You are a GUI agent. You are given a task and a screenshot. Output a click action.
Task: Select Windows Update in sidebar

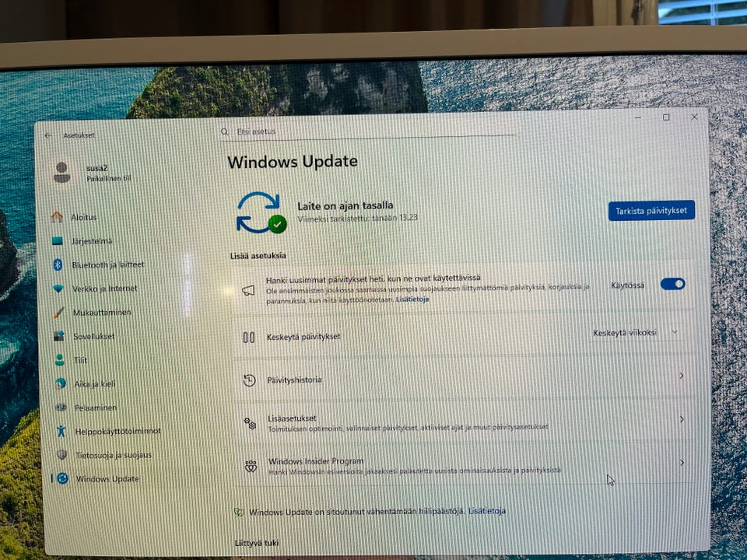pyautogui.click(x=107, y=479)
